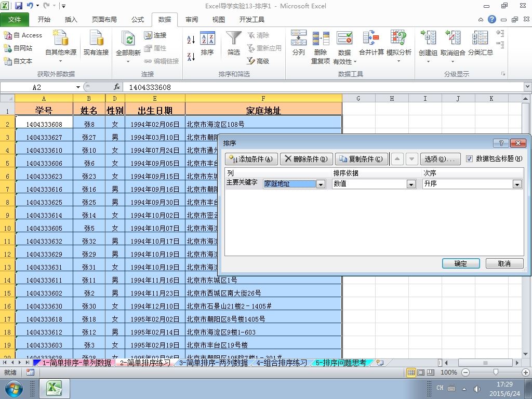Undo last action in quick access toolbar
Viewport: 532px width, 399px height.
coord(30,6)
